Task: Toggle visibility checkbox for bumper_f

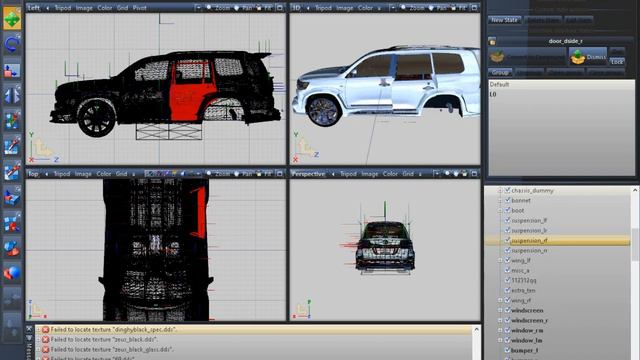Action: click(507, 350)
